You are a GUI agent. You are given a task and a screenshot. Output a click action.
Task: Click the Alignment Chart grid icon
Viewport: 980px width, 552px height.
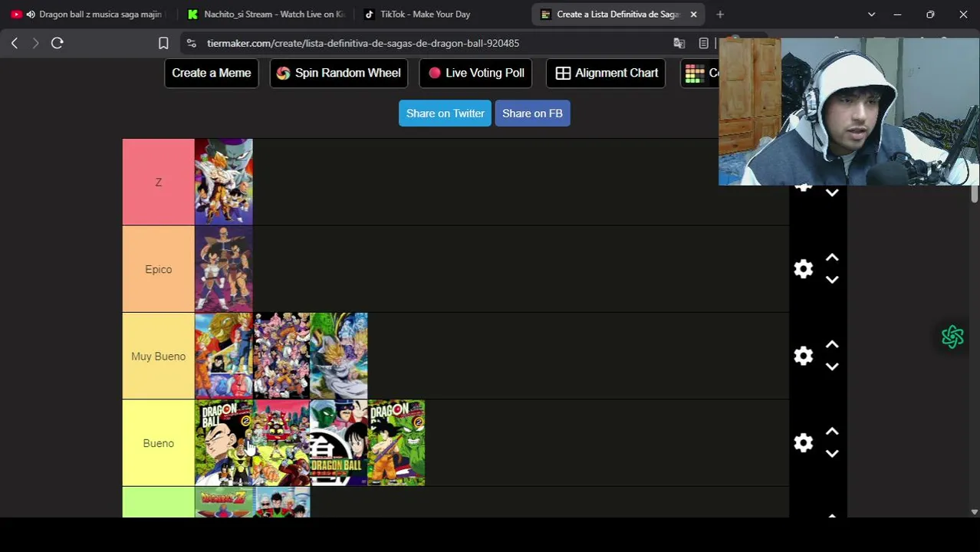click(x=563, y=73)
